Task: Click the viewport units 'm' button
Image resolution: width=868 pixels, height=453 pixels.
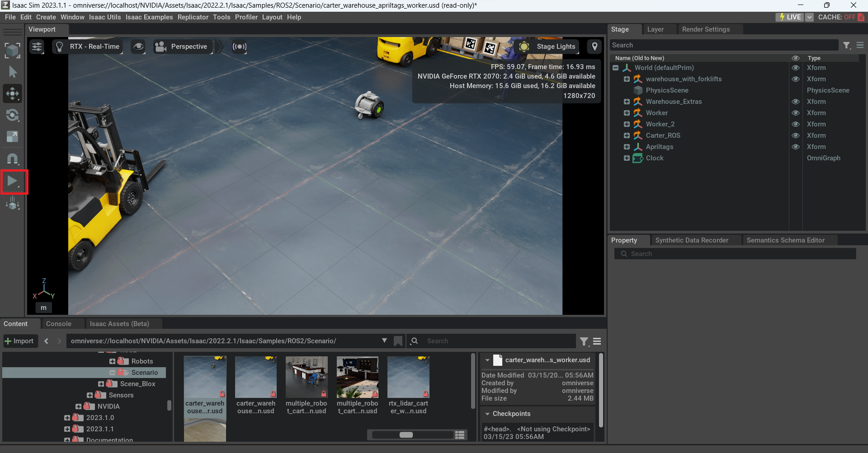Action: [43, 308]
